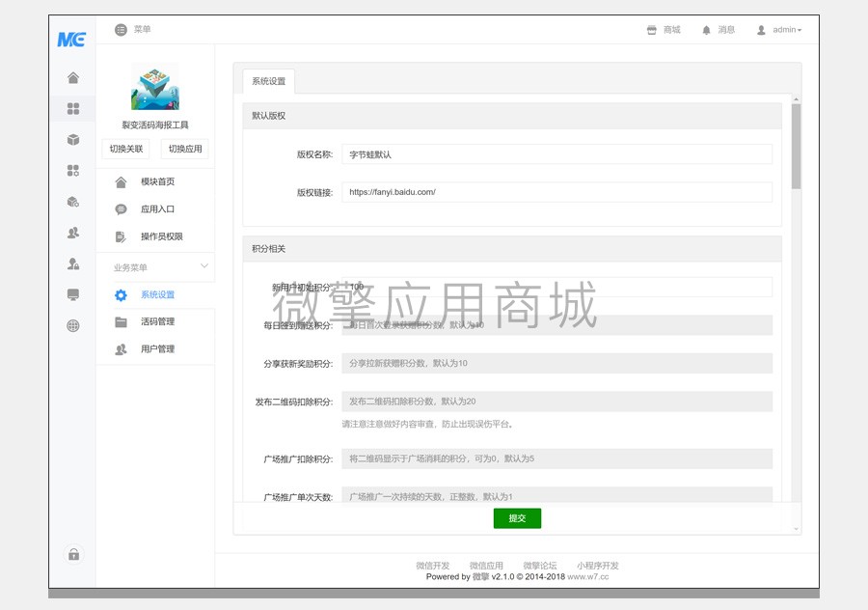Collapse the 业务菜单 section chevron
The width and height of the screenshot is (868, 610).
205,267
